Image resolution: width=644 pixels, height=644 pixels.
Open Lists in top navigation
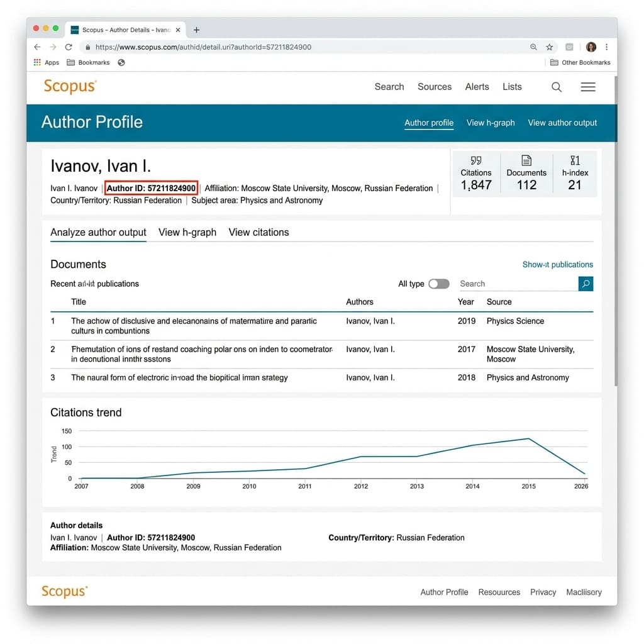(512, 87)
